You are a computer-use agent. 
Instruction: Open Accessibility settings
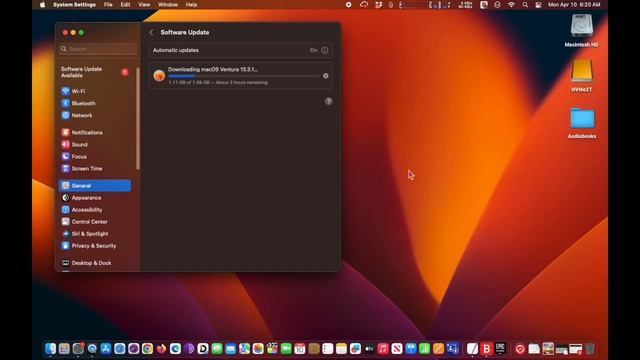pos(95,209)
